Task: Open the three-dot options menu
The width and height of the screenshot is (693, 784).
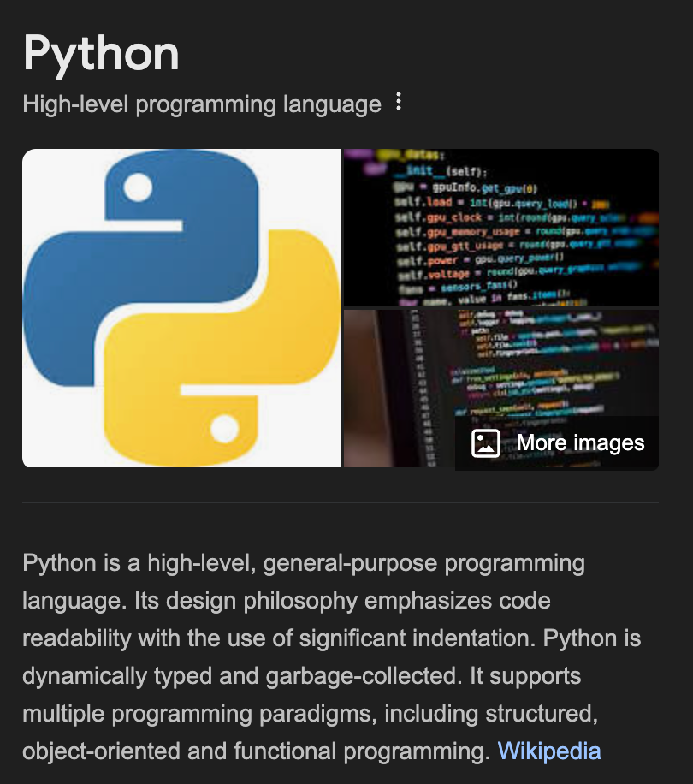Action: tap(398, 102)
